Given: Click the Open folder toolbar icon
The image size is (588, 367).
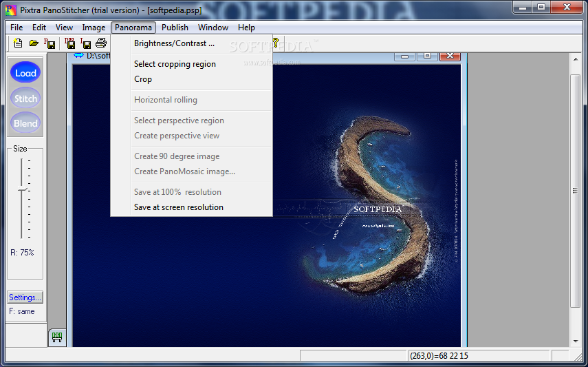Looking at the screenshot, I should pyautogui.click(x=34, y=43).
